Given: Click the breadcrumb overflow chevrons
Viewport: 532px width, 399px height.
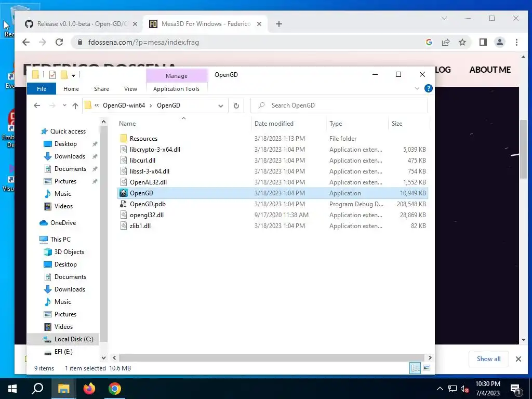Looking at the screenshot, I should [97, 105].
